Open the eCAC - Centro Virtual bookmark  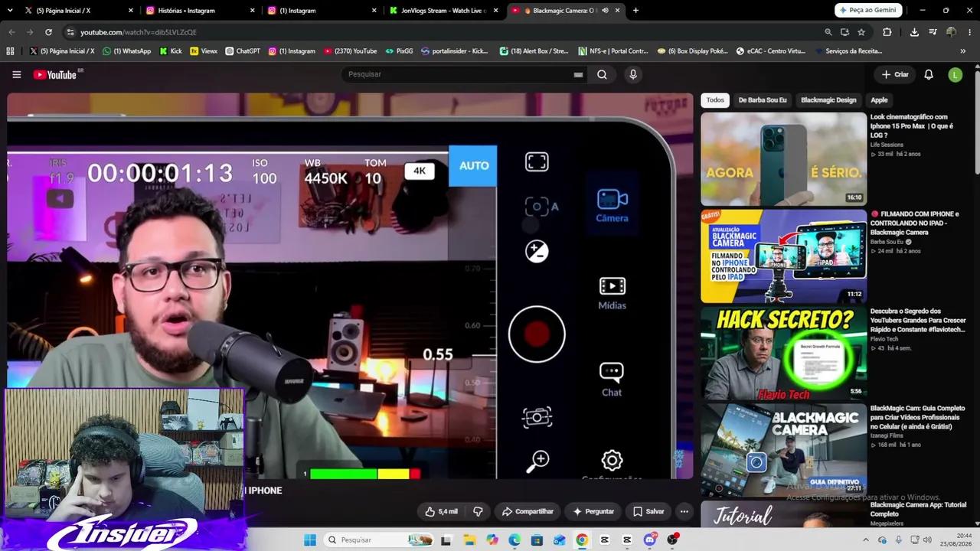770,51
